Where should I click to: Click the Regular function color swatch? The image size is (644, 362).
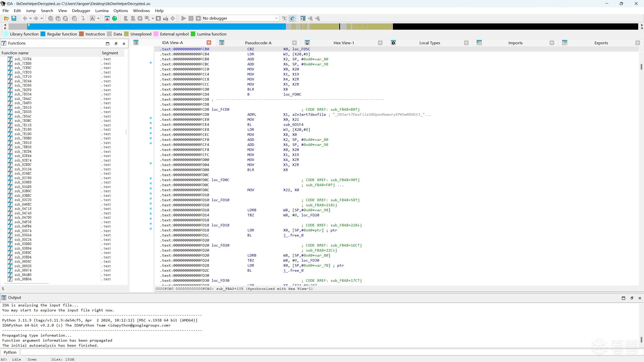coord(43,34)
